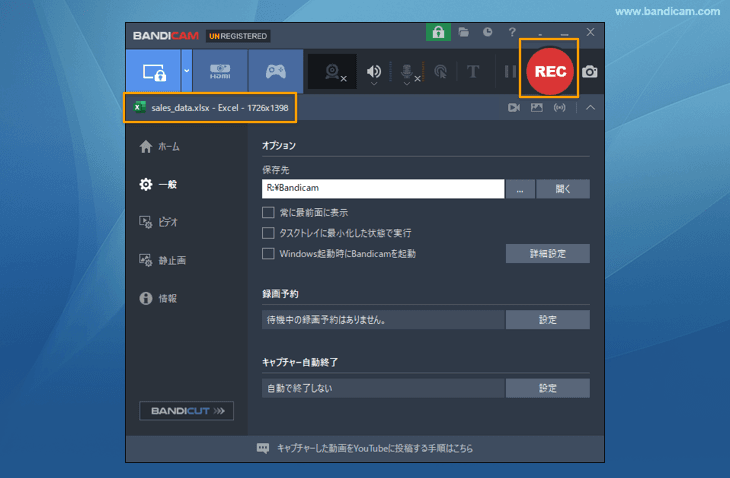Expand the microphone volume chevron

click(x=406, y=84)
